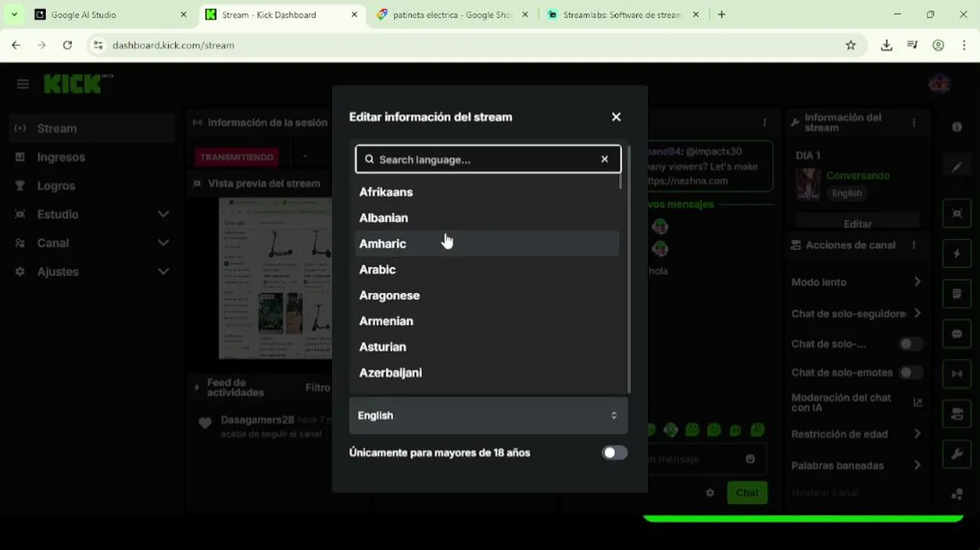Viewport: 980px width, 550px height.
Task: Switch to patineta electrica Google Shopping tab
Action: 453,15
